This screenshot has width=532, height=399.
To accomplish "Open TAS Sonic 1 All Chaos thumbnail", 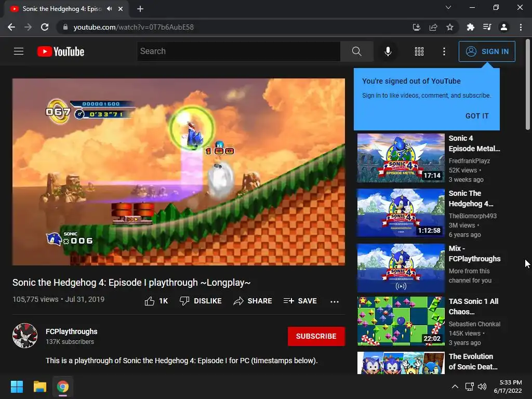I will pos(401,321).
